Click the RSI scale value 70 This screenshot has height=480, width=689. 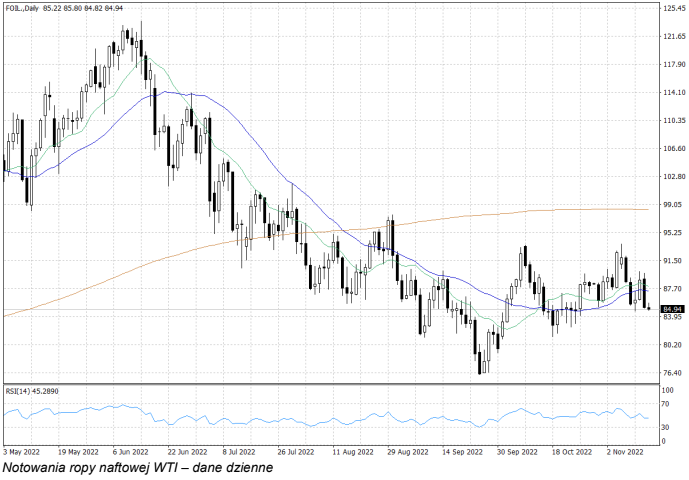point(666,405)
